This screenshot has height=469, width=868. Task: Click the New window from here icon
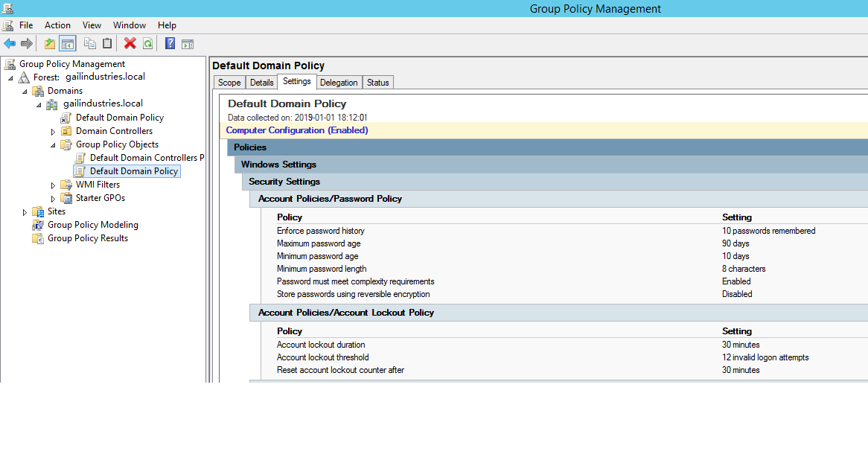[187, 43]
